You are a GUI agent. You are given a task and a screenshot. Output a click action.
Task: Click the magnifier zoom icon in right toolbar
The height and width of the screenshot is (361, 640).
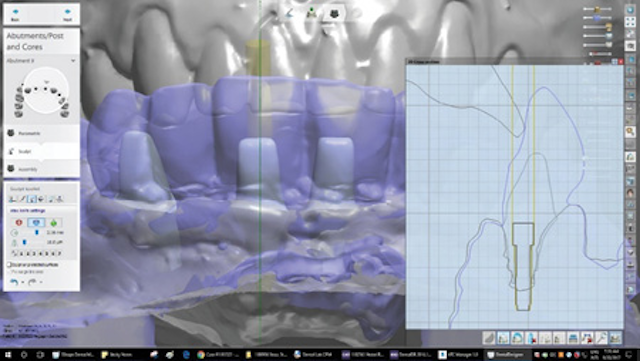[x=630, y=131]
